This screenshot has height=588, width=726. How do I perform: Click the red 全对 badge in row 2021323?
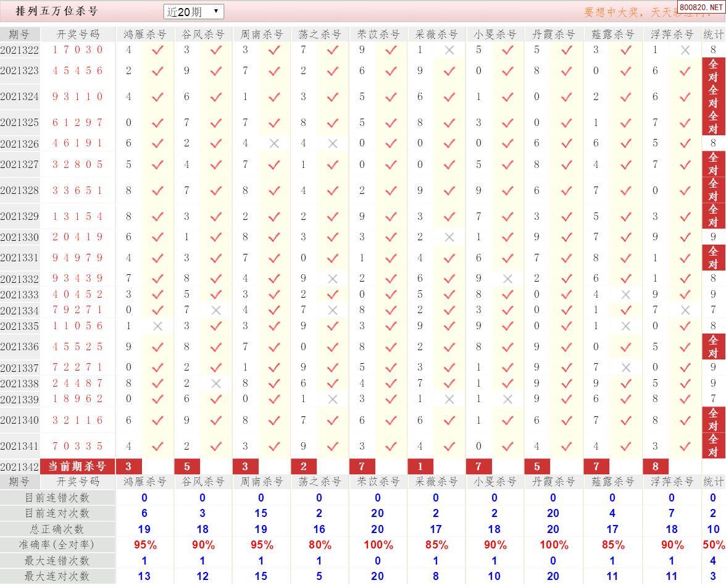pos(714,70)
